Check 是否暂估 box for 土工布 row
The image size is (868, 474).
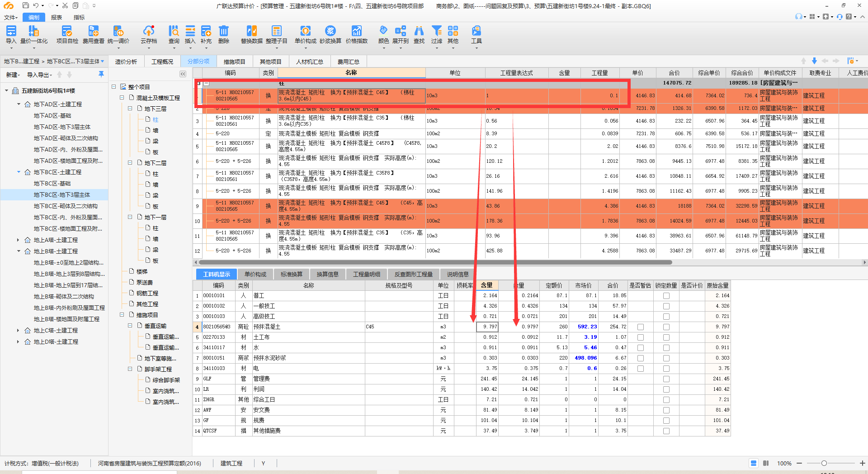click(x=640, y=337)
